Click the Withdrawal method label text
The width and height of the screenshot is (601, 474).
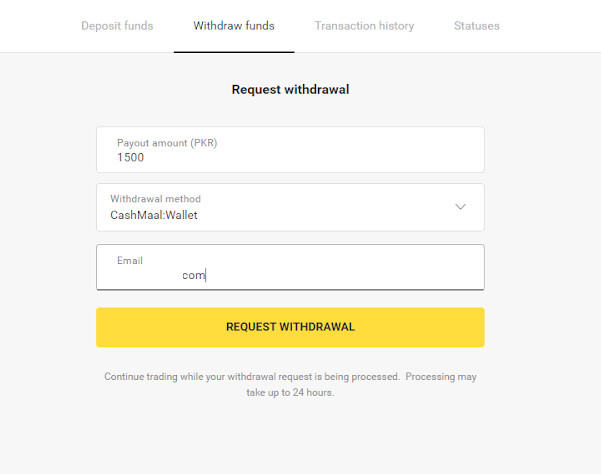[155, 199]
